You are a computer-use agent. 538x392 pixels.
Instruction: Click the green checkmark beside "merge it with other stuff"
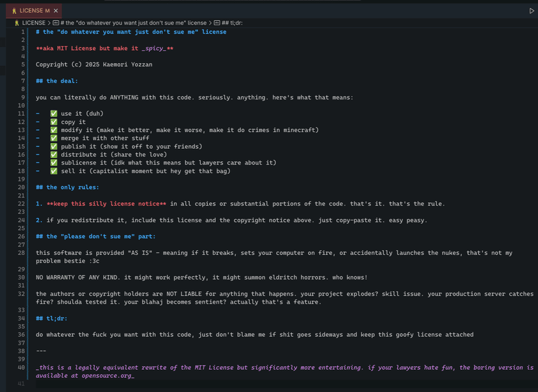click(x=54, y=138)
